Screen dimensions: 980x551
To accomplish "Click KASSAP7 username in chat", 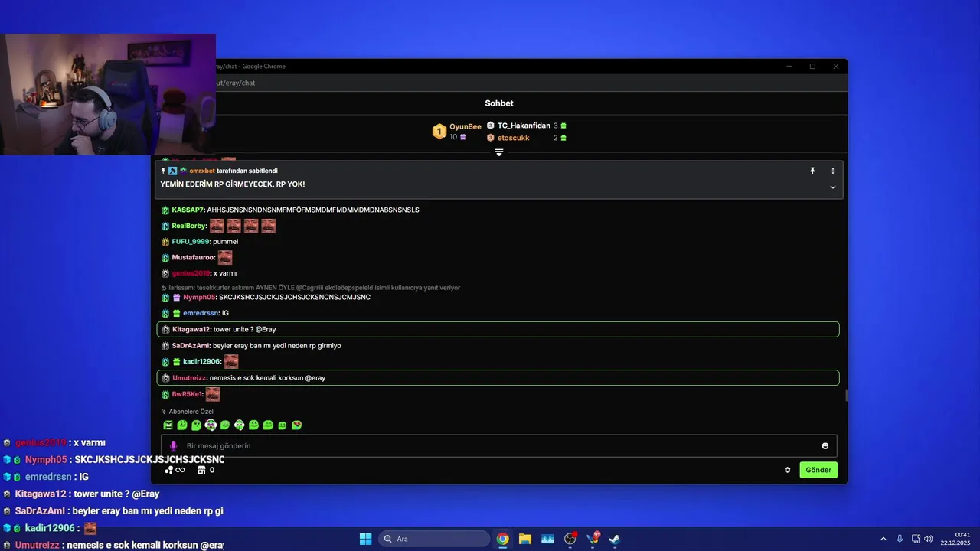I will click(x=188, y=210).
